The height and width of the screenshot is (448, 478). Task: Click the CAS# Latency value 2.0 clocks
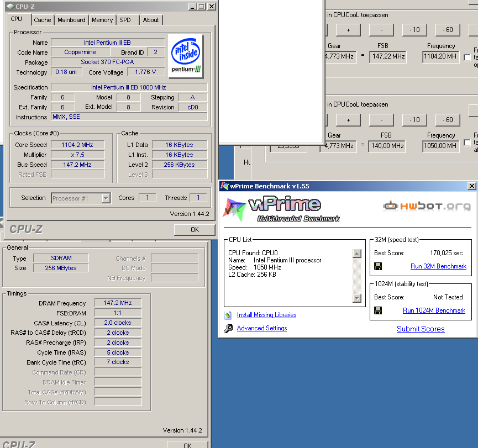(x=118, y=323)
